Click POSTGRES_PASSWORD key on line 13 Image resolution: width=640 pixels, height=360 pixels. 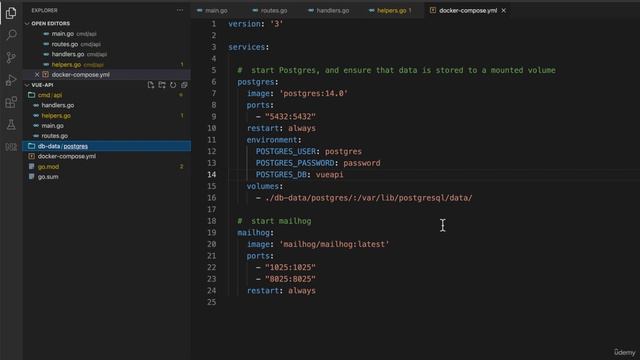click(x=295, y=163)
